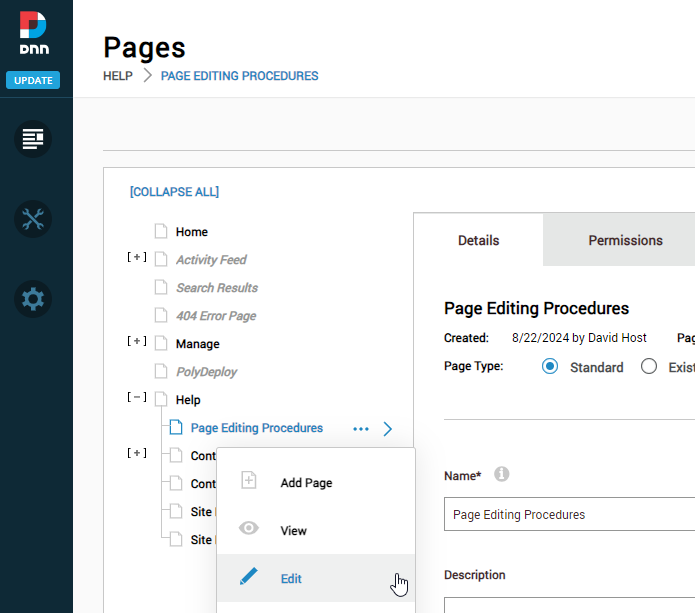Open the Content sidebar icon
The width and height of the screenshot is (695, 613).
point(33,138)
